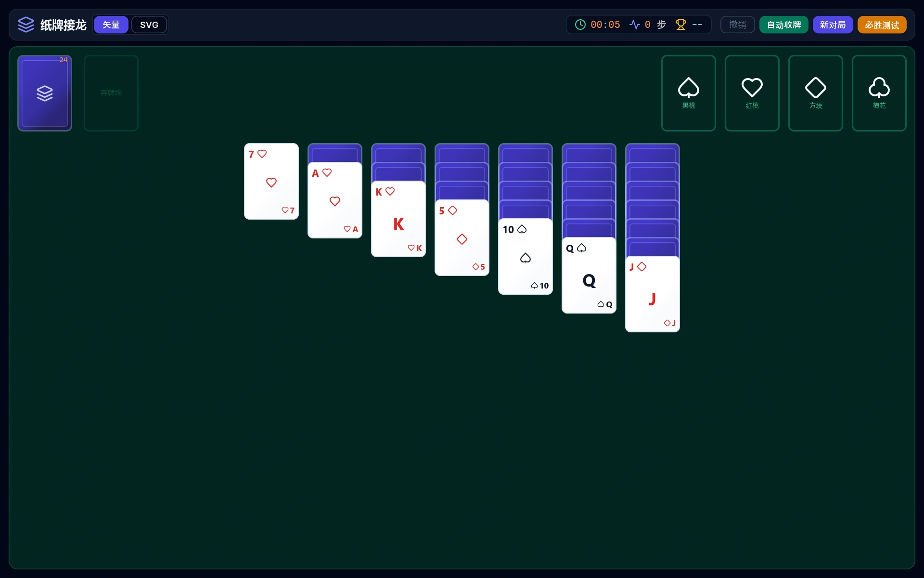This screenshot has height=578, width=924.
Task: Click the moves activity pulse icon
Action: (635, 25)
